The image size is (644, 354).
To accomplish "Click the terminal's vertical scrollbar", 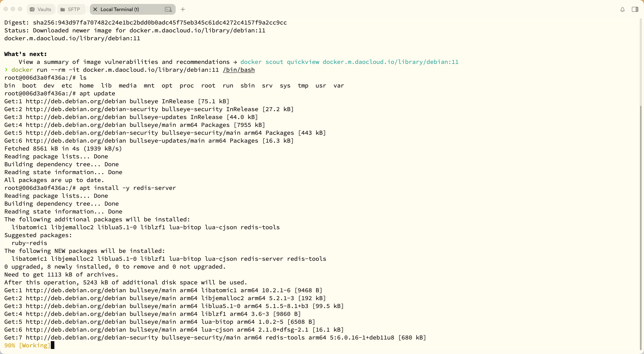I will [641, 225].
